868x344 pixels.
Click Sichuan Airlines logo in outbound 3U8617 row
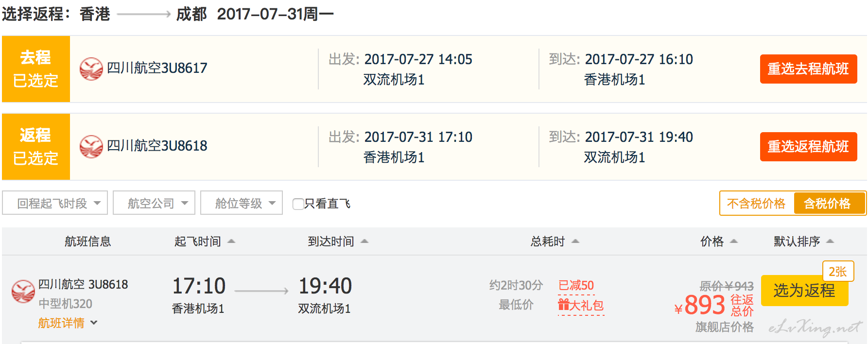click(x=91, y=69)
